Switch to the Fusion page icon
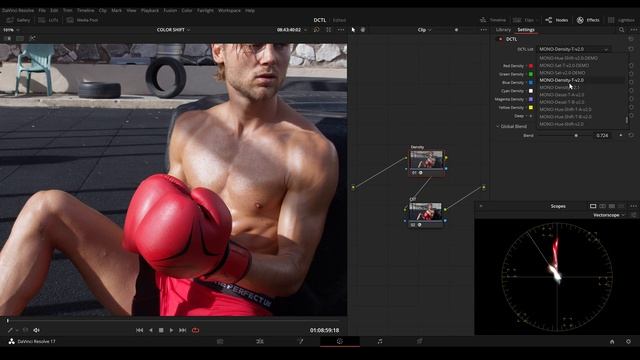Screen dimensions: 640x360 click(x=300, y=341)
